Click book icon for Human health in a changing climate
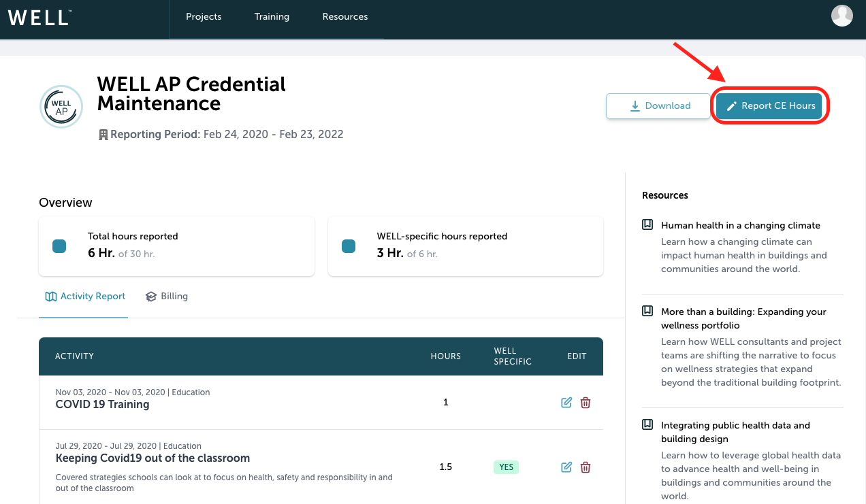The width and height of the screenshot is (866, 504). click(x=647, y=225)
